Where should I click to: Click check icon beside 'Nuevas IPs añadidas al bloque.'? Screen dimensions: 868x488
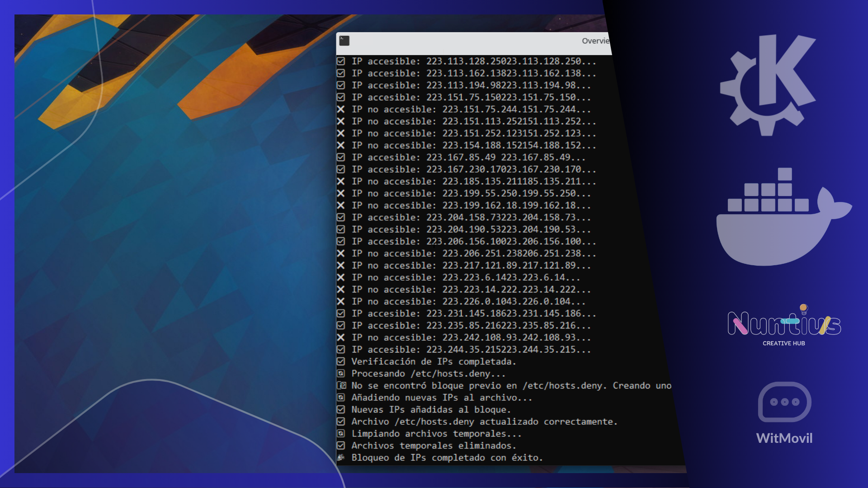(x=341, y=409)
